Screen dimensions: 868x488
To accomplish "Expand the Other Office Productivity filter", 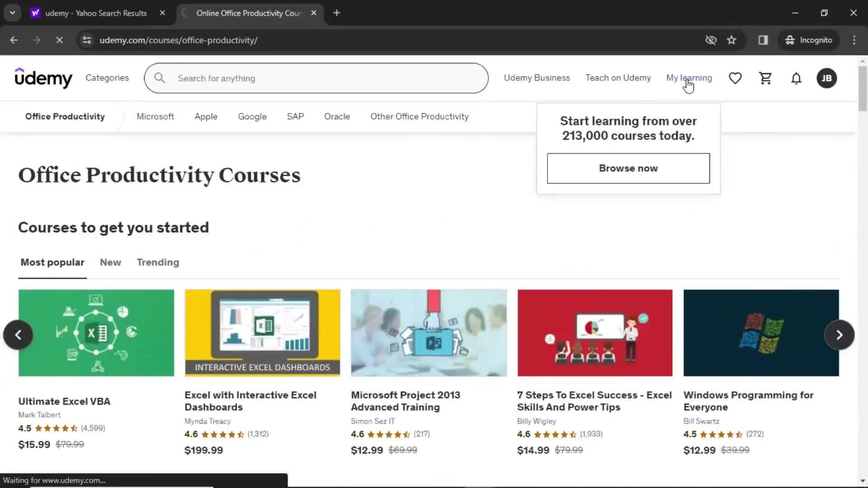I will [x=420, y=116].
